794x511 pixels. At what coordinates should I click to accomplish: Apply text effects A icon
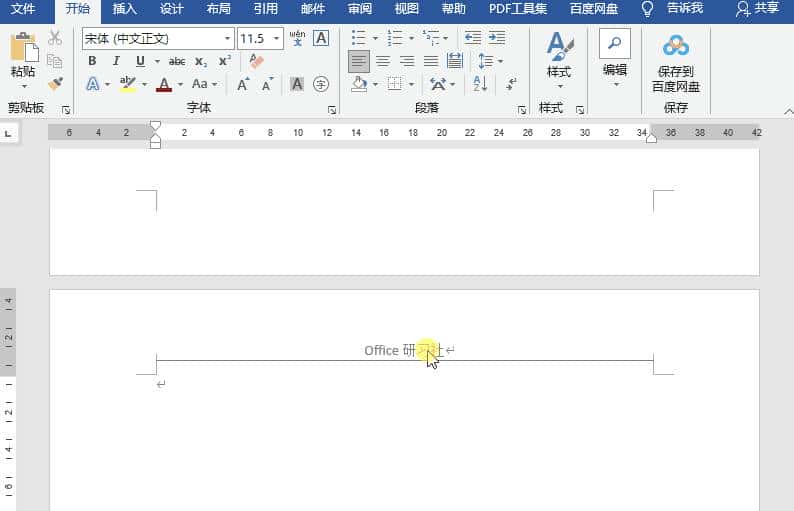tap(93, 84)
